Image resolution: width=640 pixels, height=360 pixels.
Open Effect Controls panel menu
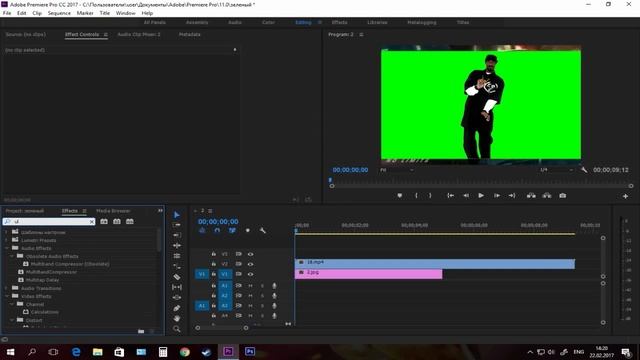105,35
